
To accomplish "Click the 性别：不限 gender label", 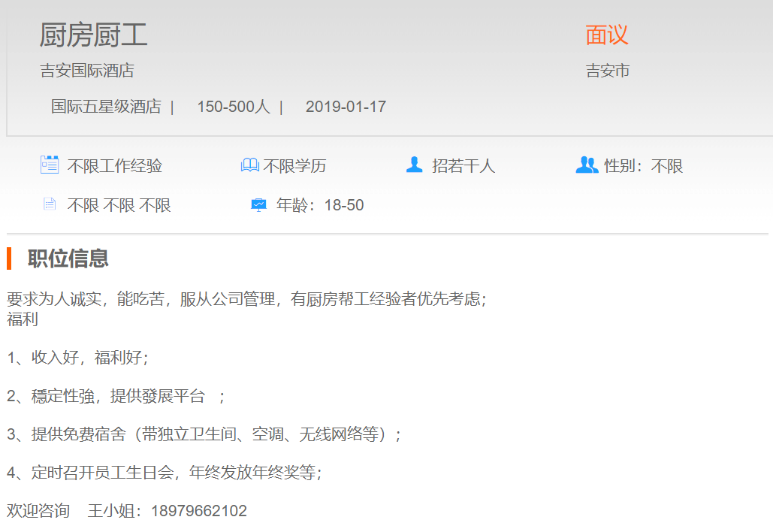I will (644, 166).
